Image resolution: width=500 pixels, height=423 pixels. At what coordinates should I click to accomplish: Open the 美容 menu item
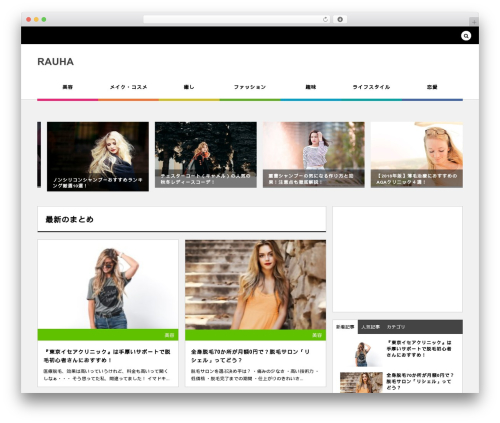pyautogui.click(x=68, y=87)
